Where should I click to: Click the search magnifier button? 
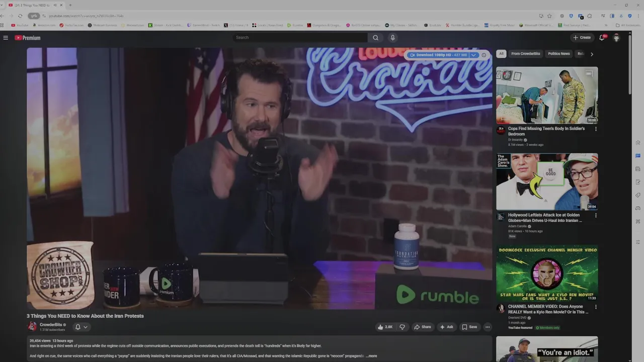pyautogui.click(x=375, y=38)
